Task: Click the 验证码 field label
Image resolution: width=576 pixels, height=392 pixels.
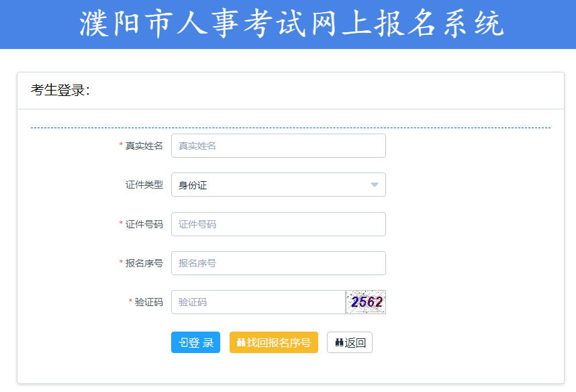Action: pyautogui.click(x=148, y=302)
